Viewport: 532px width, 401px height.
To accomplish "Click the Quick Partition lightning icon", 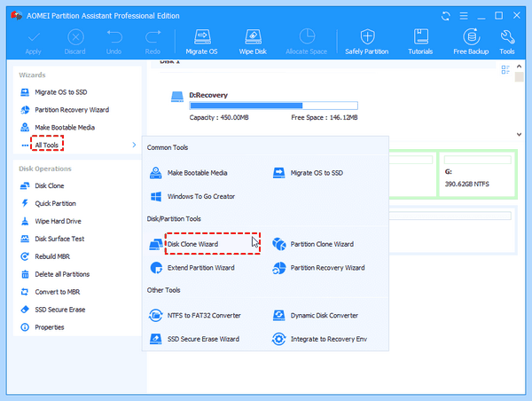I will tap(25, 203).
